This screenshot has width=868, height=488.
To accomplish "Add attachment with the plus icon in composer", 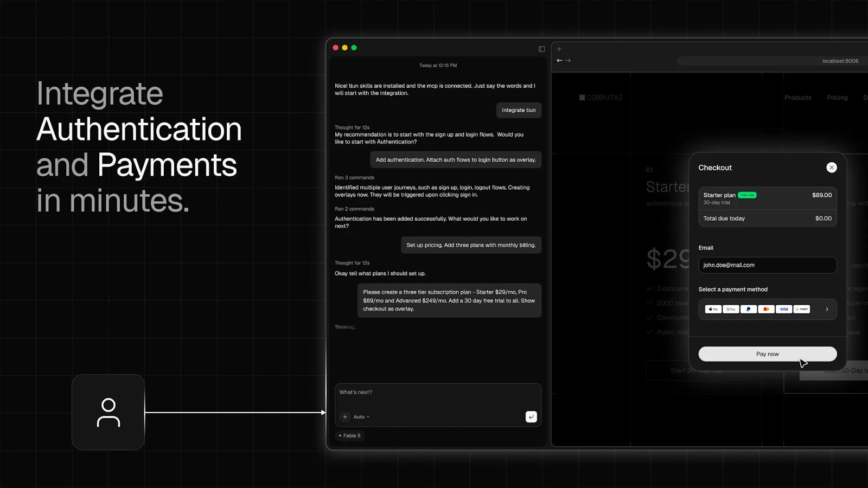I will click(x=345, y=417).
